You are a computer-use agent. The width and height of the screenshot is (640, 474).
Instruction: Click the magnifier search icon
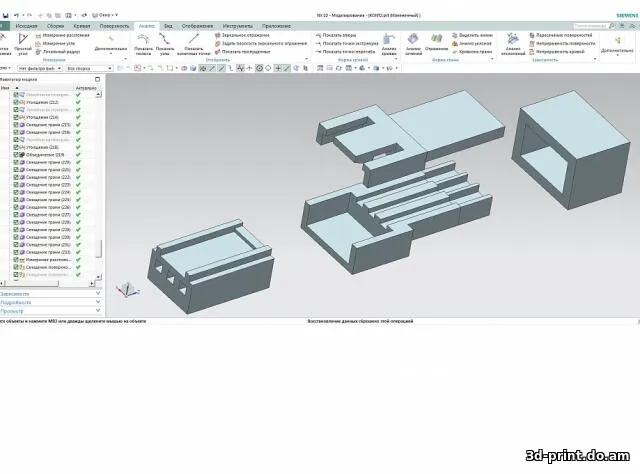(612, 26)
